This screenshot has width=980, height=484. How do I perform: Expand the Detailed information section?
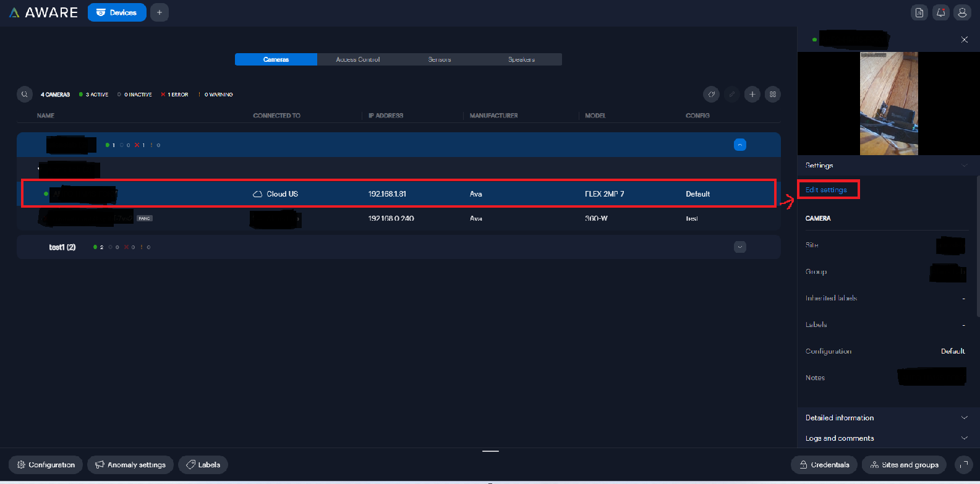point(964,418)
